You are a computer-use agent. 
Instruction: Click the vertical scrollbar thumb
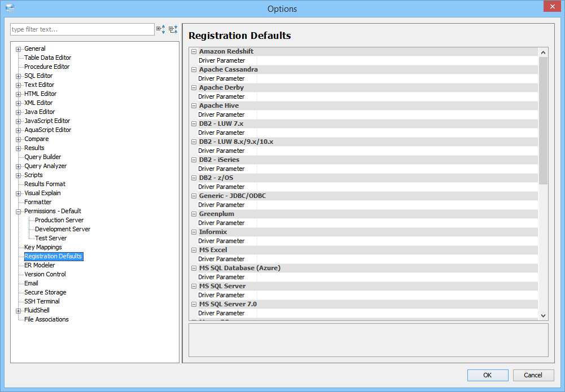(x=543, y=121)
